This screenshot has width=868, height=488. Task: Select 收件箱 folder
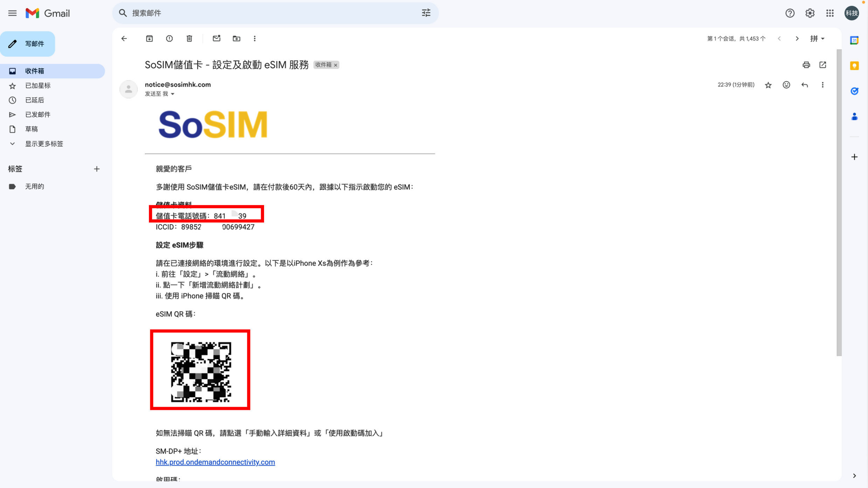click(x=52, y=71)
